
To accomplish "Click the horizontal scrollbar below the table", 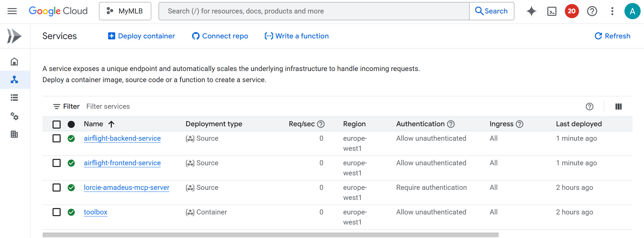I will point(270,235).
